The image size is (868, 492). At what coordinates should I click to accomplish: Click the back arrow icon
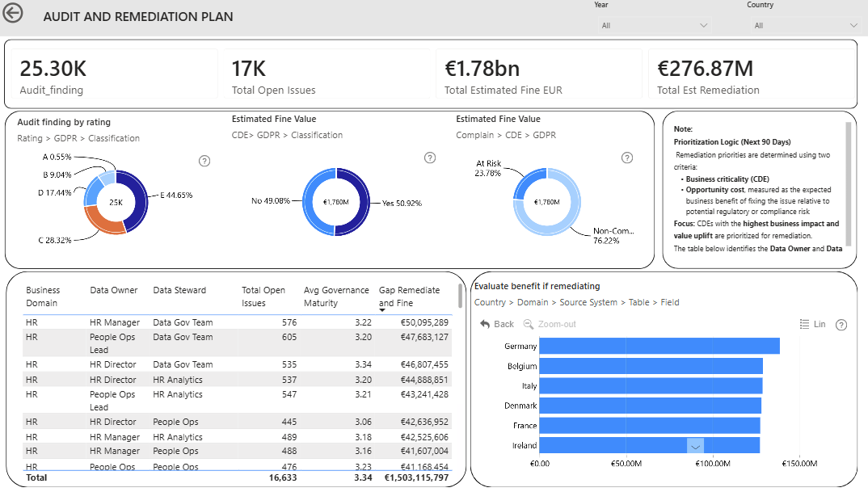[13, 13]
